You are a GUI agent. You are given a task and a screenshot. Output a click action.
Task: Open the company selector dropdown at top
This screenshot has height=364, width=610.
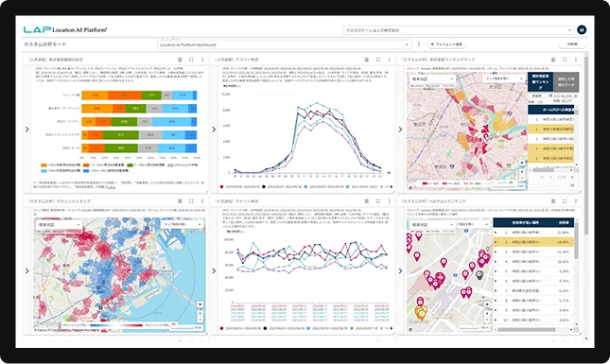point(459,30)
